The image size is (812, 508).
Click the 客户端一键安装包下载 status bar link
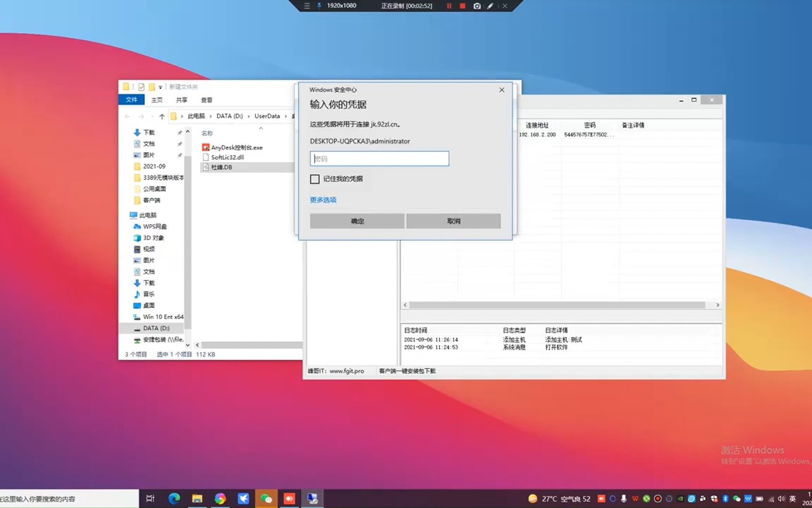[x=407, y=371]
